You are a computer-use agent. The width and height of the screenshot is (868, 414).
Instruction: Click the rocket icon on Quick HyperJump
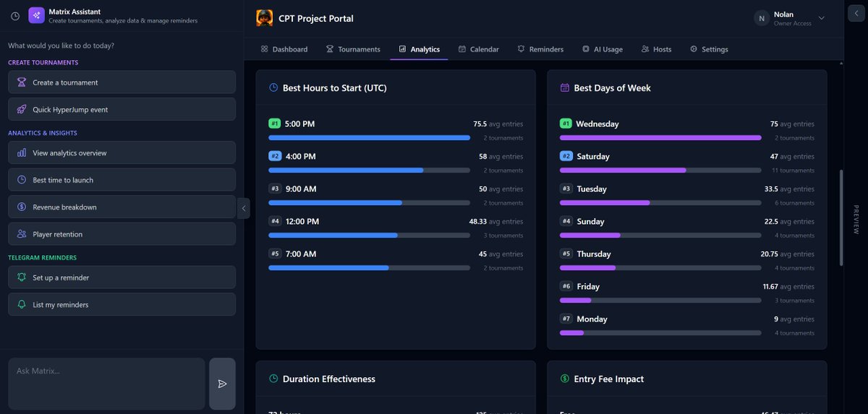point(22,110)
